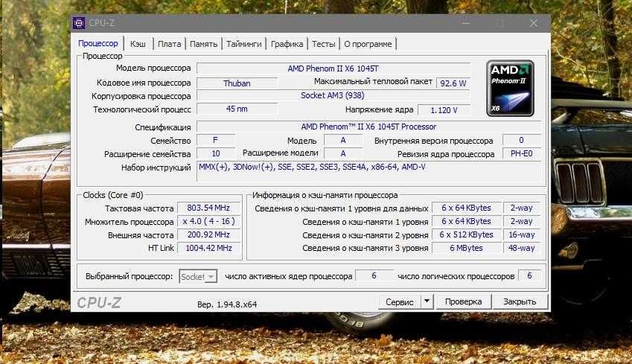The image size is (632, 364).
Task: Close the CPU-Z window with X
Action: click(533, 23)
